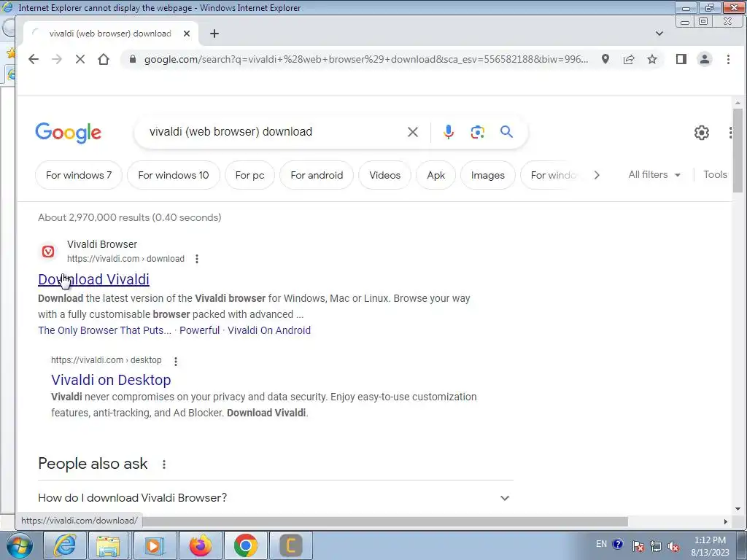This screenshot has width=747, height=560.
Task: Open the side panel icon
Action: [681, 59]
